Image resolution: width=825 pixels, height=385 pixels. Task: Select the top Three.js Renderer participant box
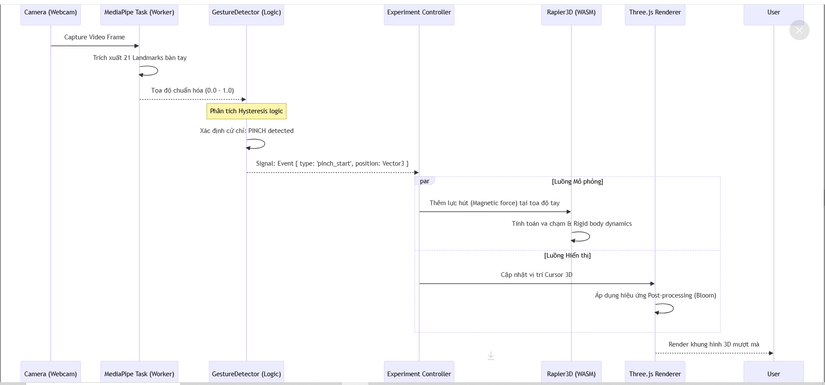(x=655, y=14)
